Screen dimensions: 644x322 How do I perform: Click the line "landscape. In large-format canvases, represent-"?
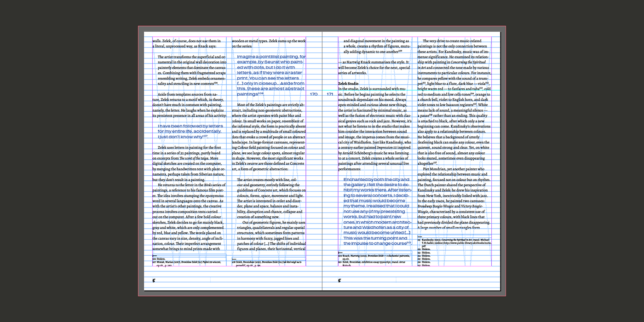(269, 142)
